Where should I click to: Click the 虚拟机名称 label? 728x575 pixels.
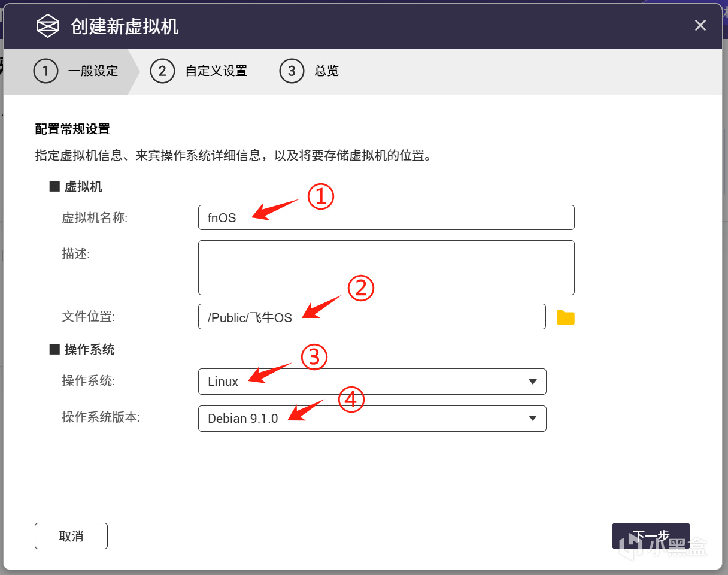[x=95, y=218]
